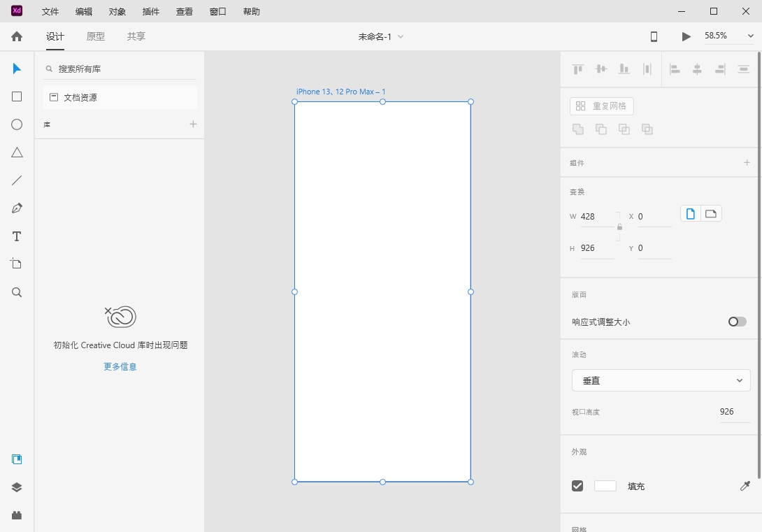Open the white fill color swatch
This screenshot has height=532, width=762.
[605, 486]
